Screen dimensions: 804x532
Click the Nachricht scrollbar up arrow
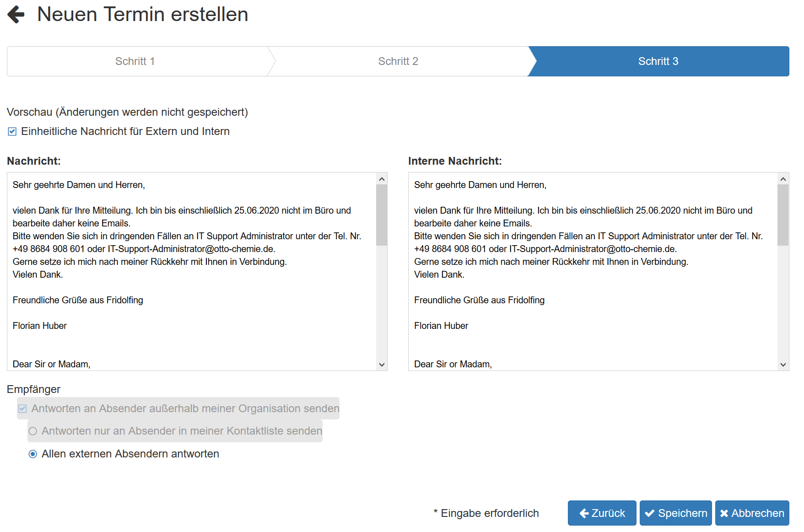382,179
